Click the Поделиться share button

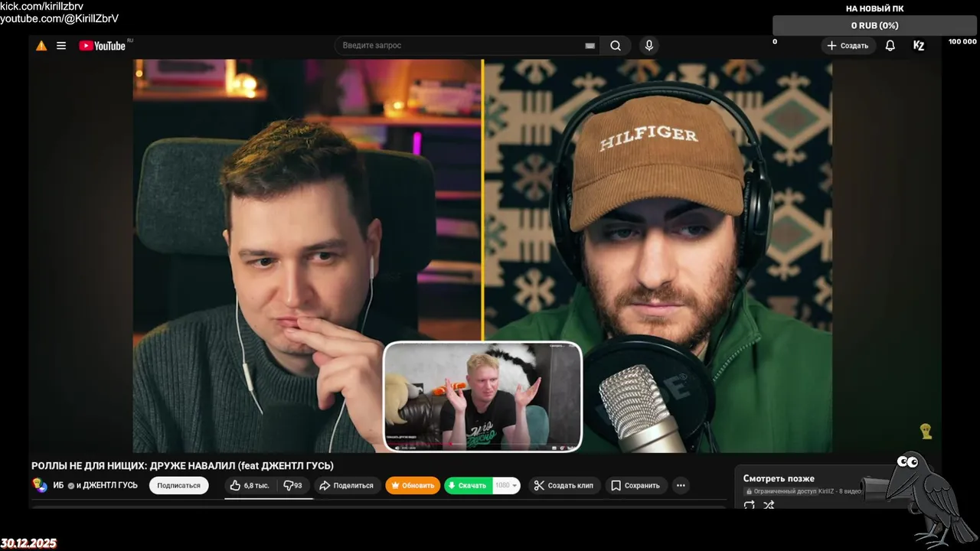pyautogui.click(x=347, y=485)
